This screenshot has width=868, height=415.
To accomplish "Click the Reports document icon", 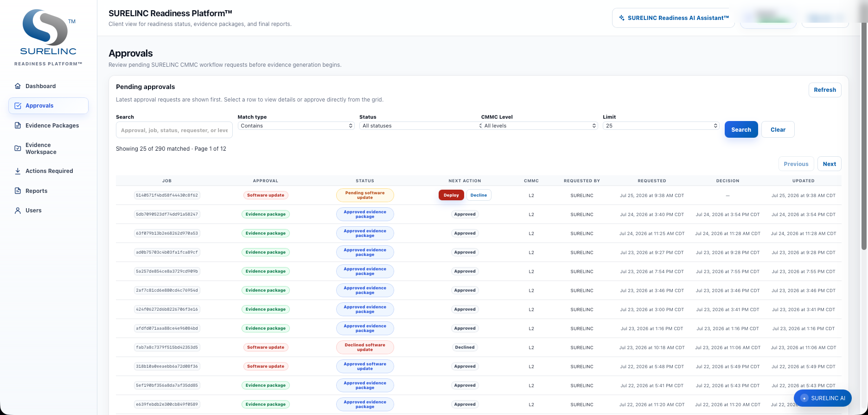I will [x=18, y=191].
